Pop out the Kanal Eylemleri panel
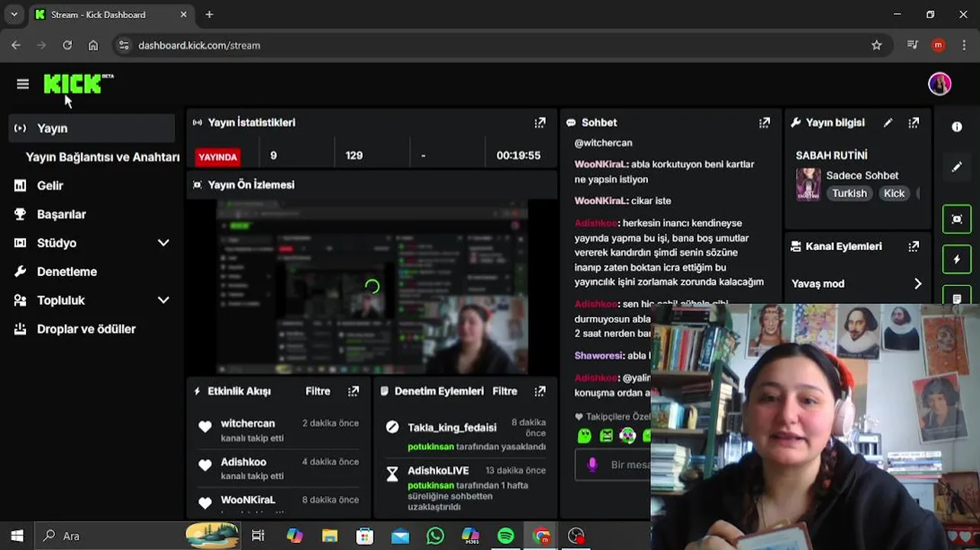This screenshot has width=980, height=550. click(914, 246)
